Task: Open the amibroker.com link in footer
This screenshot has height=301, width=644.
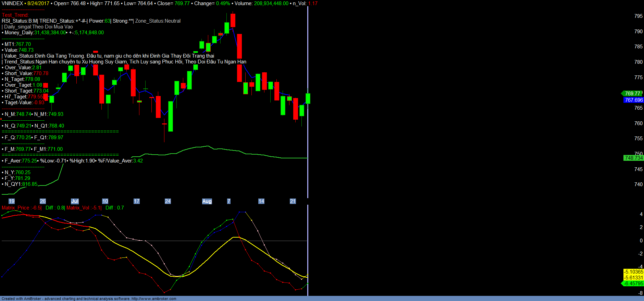Action: click(154, 299)
